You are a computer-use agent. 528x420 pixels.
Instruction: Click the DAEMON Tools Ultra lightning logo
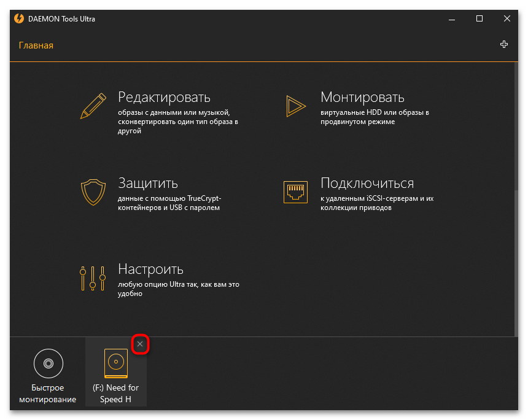click(x=19, y=18)
